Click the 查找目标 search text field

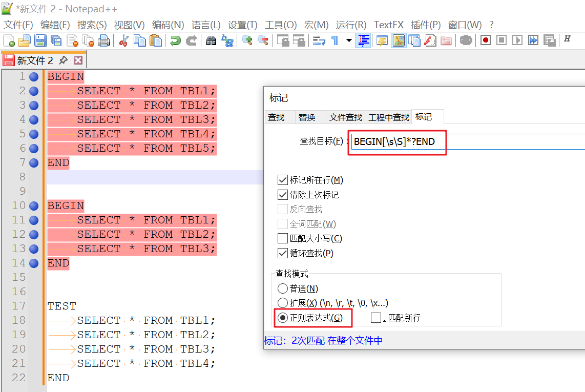pos(468,141)
